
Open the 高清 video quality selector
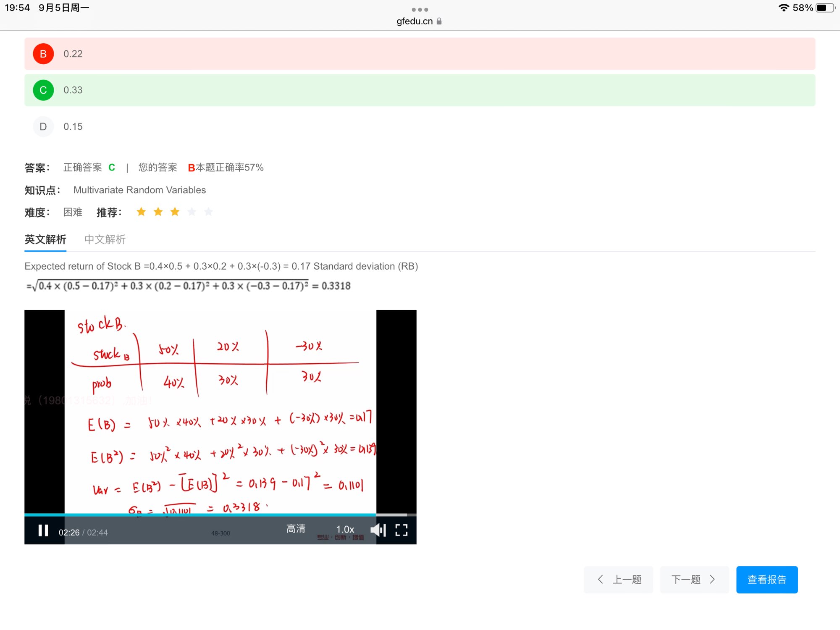click(x=296, y=529)
